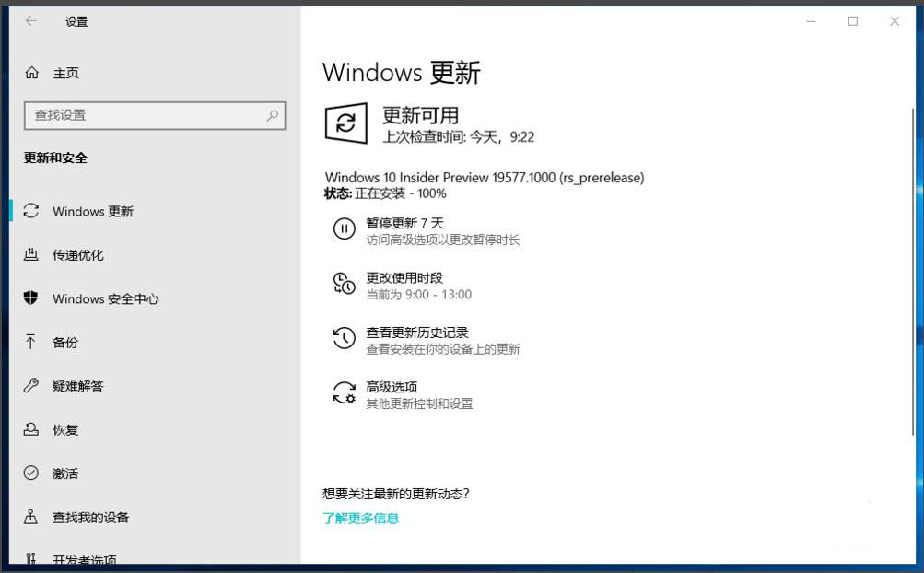
Task: Click 其他更新控制和设置 text
Action: (x=419, y=403)
